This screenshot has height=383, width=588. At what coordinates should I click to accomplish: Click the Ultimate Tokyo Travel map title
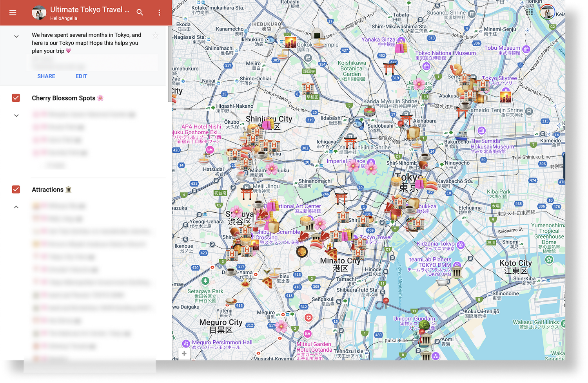(x=89, y=10)
